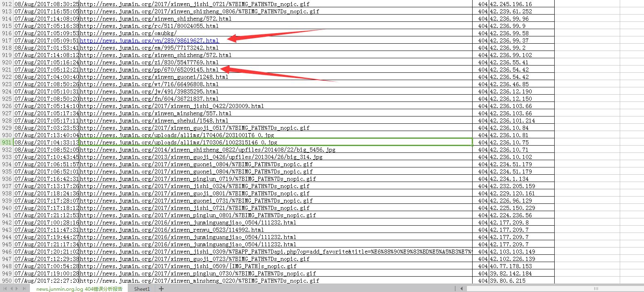Click the previous sheet navigation arrow
The image size is (644, 292).
tap(11, 289)
